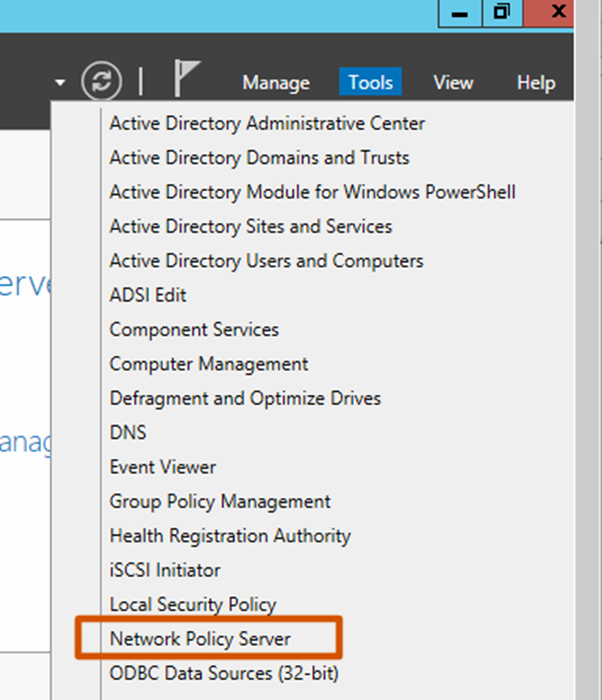Screen dimensions: 602x700
Task: Expand the dropdown arrow beside refresh
Action: click(x=61, y=82)
